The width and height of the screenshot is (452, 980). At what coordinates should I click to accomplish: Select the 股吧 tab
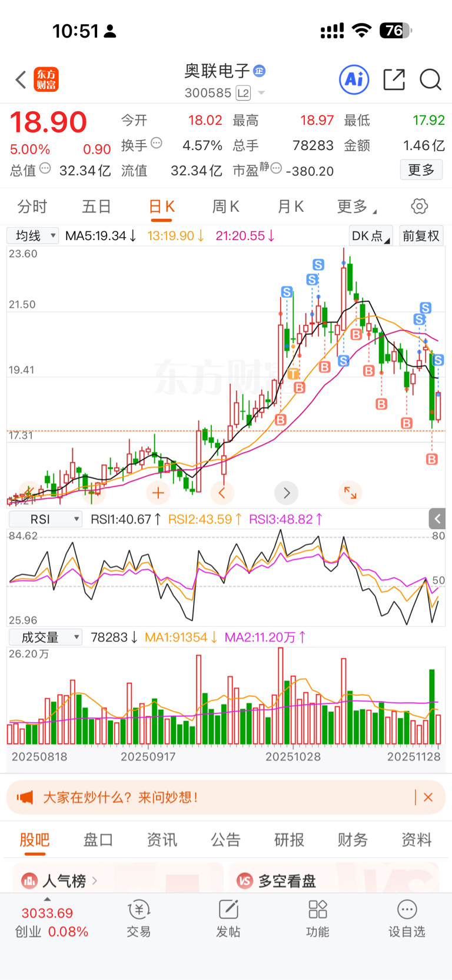click(x=35, y=840)
